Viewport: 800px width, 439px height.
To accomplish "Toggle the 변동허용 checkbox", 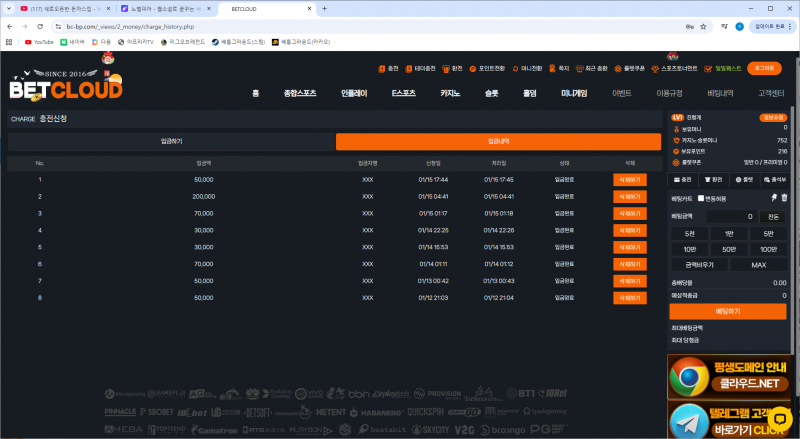I will click(x=700, y=198).
